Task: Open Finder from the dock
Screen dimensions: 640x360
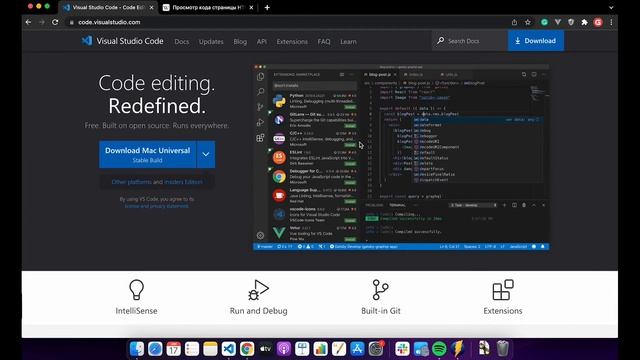Action: click(137, 349)
